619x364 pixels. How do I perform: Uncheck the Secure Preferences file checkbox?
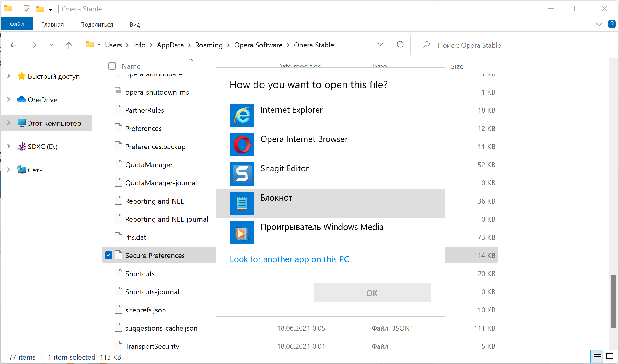click(109, 255)
